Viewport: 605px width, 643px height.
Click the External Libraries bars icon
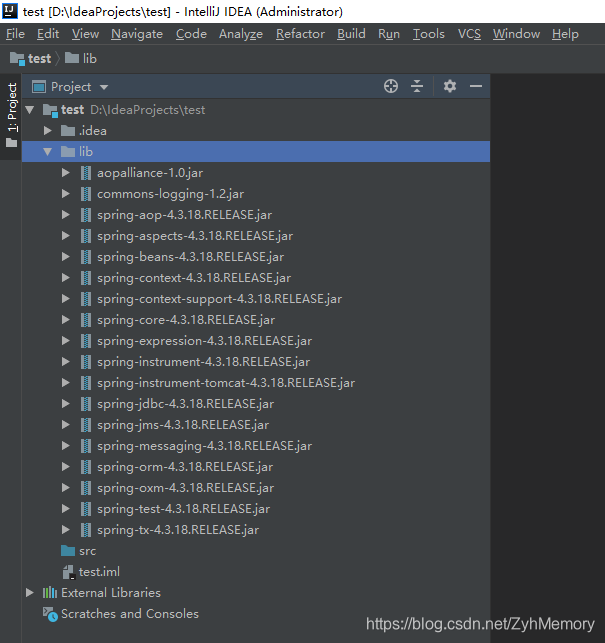[50, 593]
